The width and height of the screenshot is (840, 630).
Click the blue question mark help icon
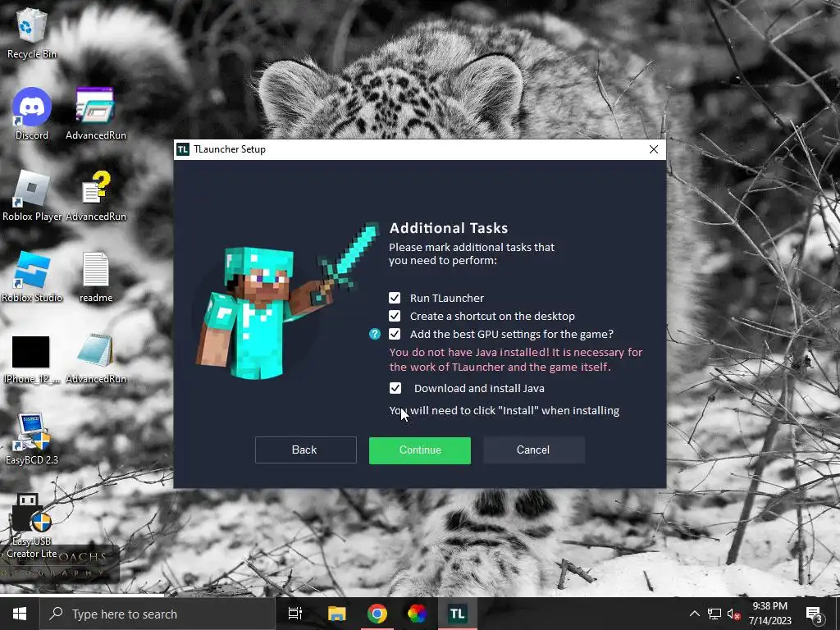tap(374, 335)
